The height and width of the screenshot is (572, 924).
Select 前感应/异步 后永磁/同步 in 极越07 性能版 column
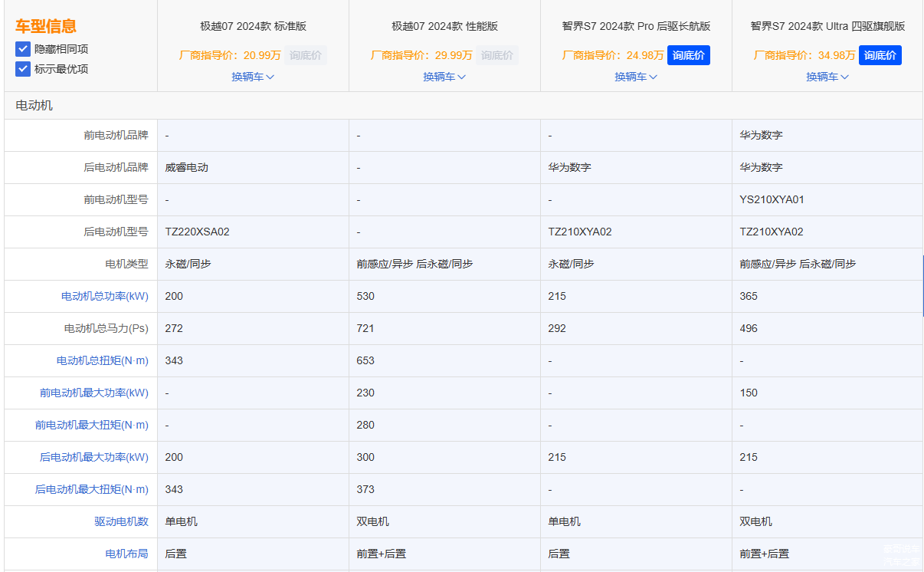coord(414,264)
